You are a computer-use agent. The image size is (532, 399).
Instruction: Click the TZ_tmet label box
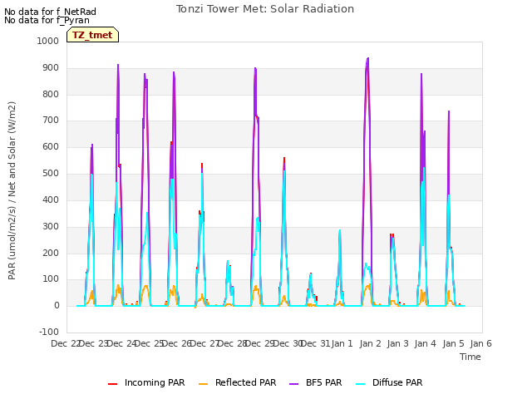click(x=92, y=35)
